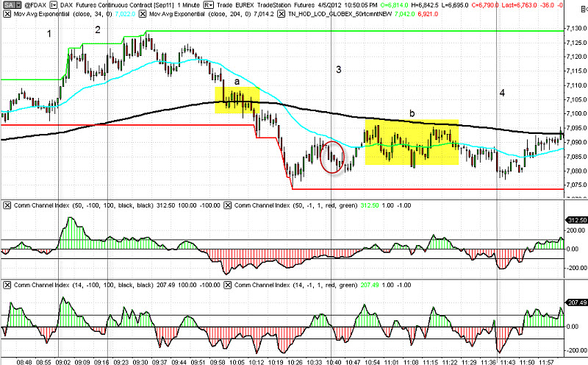Click the 7,100.00 price axis label
The image size is (588, 365).
576,114
